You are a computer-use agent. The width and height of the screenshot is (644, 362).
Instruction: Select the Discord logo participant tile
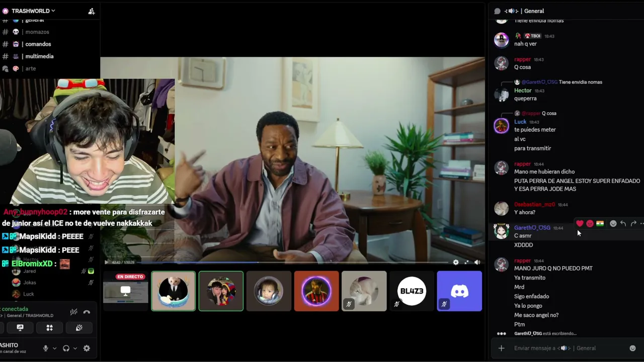click(x=459, y=291)
